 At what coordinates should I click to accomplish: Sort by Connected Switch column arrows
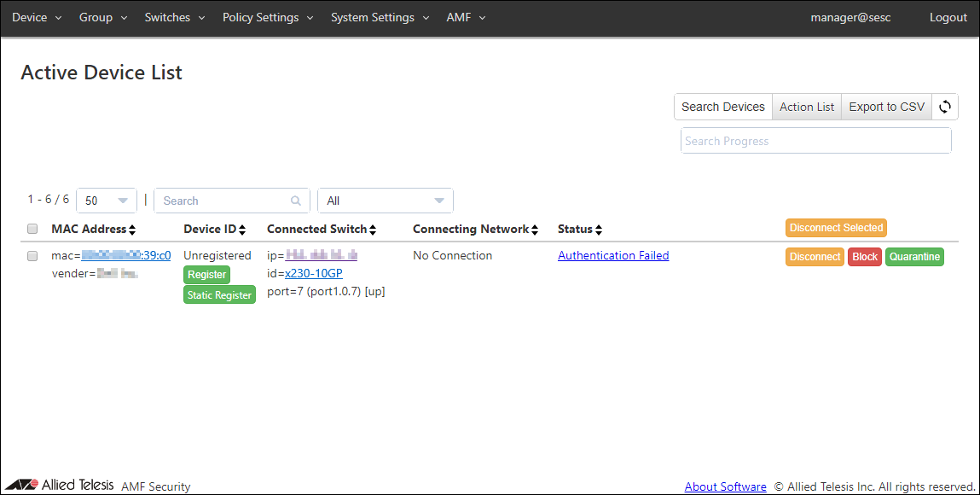373,230
